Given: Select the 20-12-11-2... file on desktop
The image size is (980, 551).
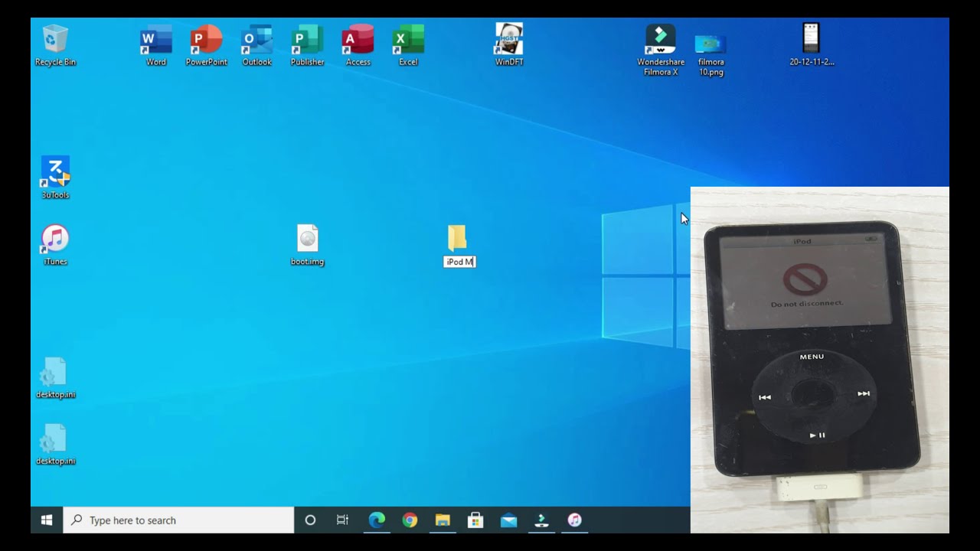Looking at the screenshot, I should point(812,46).
